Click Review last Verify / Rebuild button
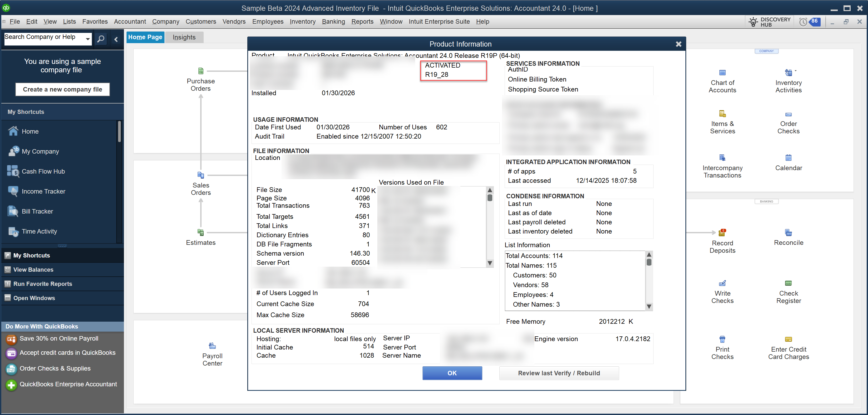The width and height of the screenshot is (868, 415). click(x=559, y=373)
